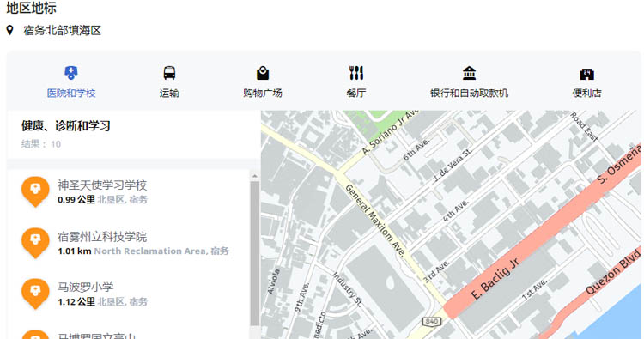Click the results list scrollbar thumb
The image size is (644, 339).
pyautogui.click(x=255, y=252)
